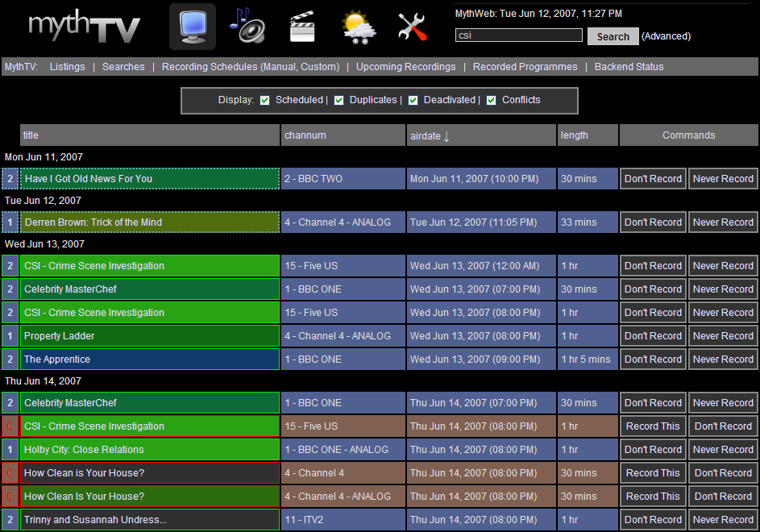Image resolution: width=760 pixels, height=532 pixels.
Task: Click Don't Record for Have I Got Old News
Action: coord(653,179)
